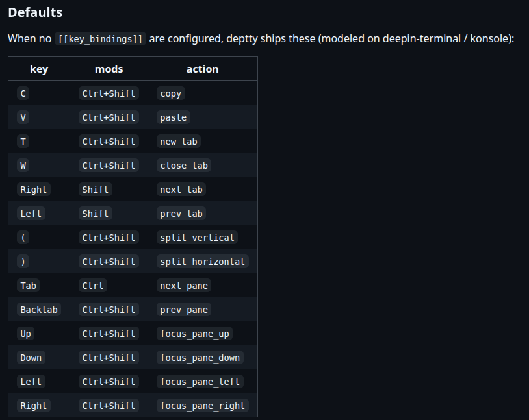Click the Defaults heading

coord(35,12)
